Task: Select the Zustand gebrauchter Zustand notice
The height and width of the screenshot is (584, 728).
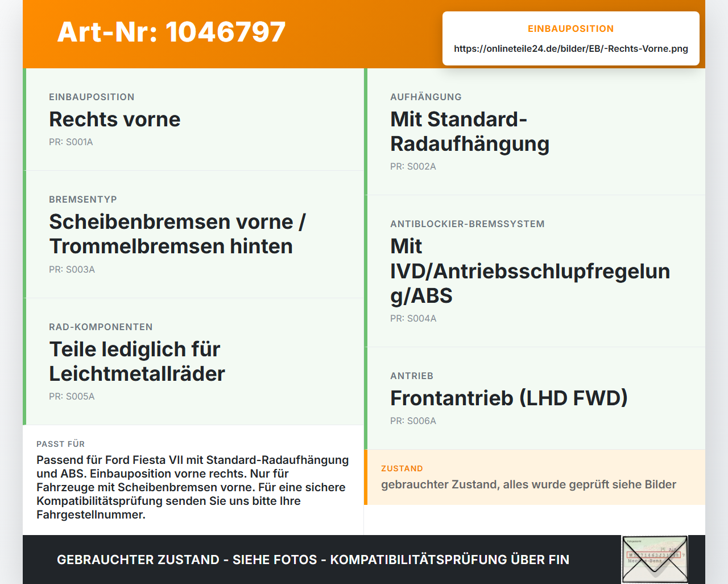Action: 535,477
